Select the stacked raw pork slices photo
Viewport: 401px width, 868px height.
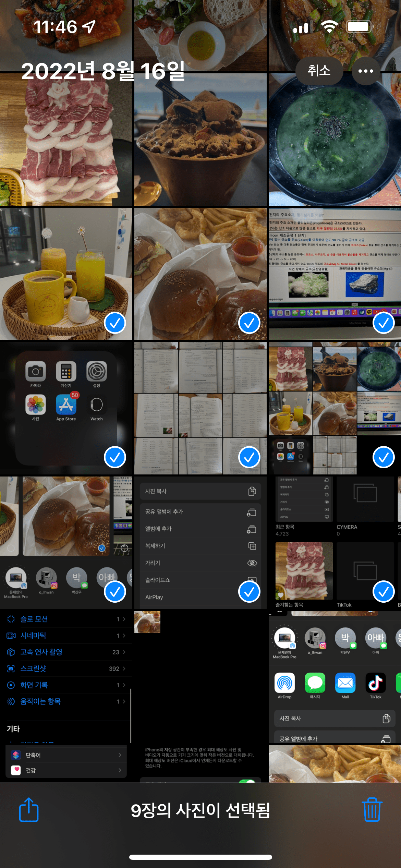coord(66,139)
